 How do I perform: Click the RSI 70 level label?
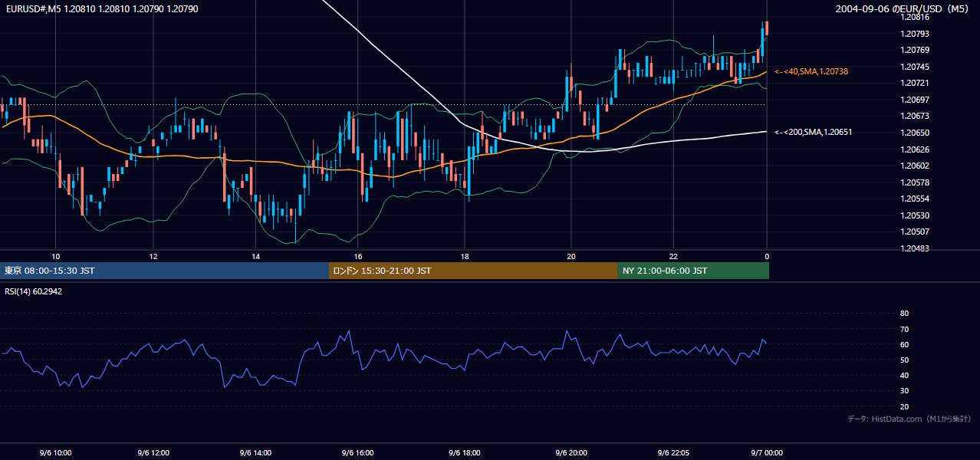click(904, 329)
